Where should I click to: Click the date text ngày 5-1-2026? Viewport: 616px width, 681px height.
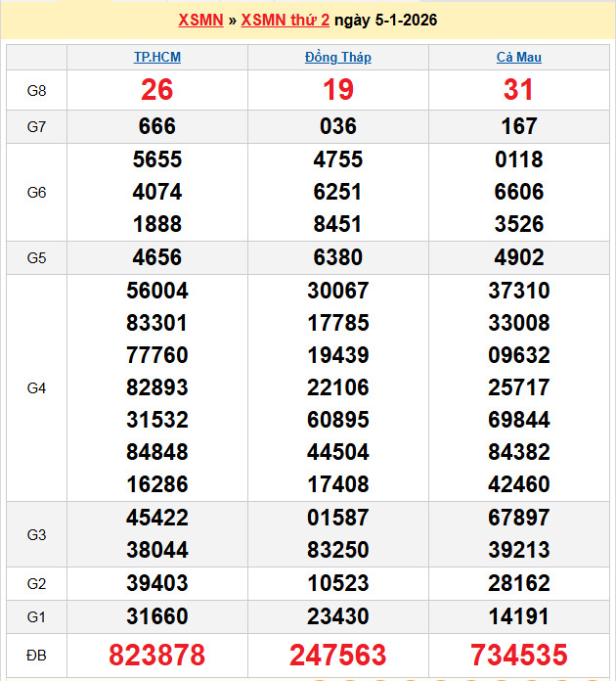(x=385, y=20)
